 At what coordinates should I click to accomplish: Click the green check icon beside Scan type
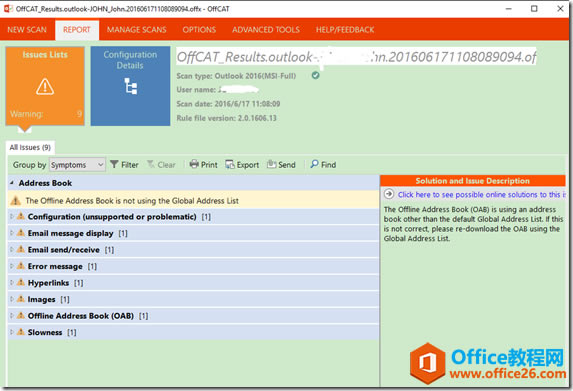[315, 75]
